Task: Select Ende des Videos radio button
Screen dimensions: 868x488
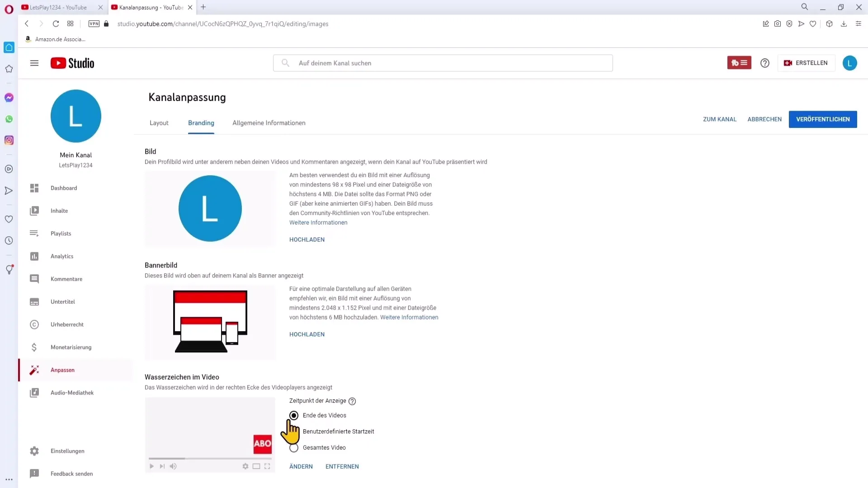Action: (x=294, y=415)
